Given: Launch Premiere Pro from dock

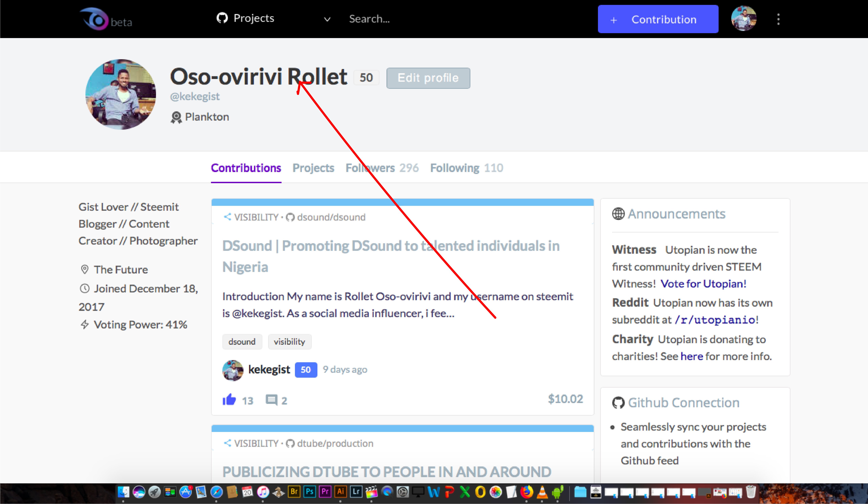Looking at the screenshot, I should tap(325, 492).
